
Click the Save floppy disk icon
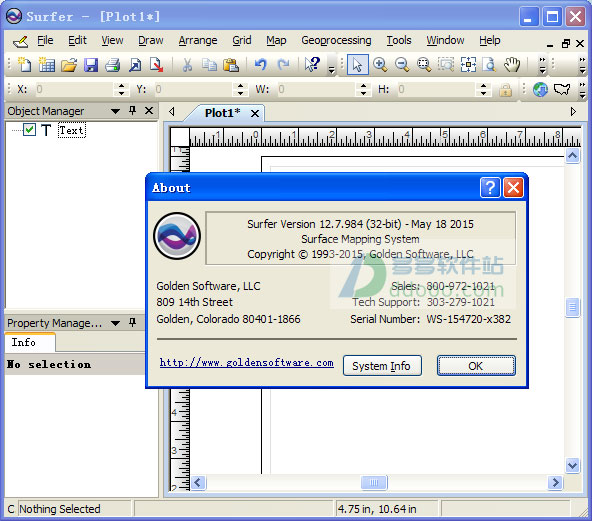click(x=91, y=65)
